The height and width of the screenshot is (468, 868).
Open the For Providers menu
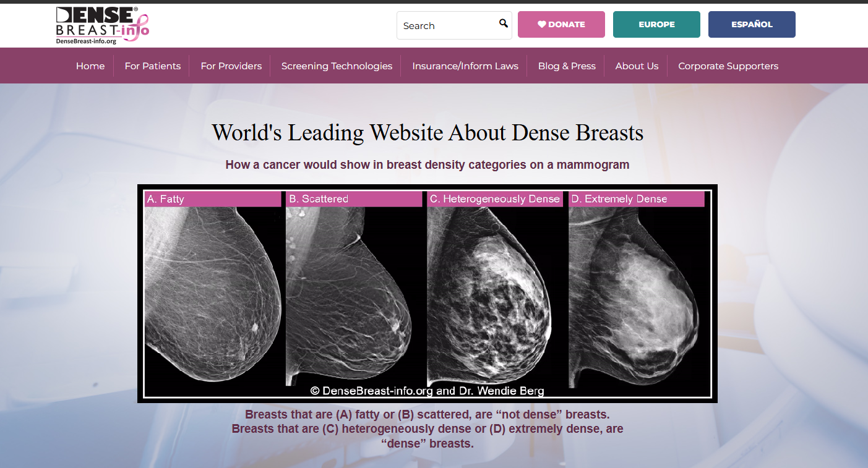point(231,66)
